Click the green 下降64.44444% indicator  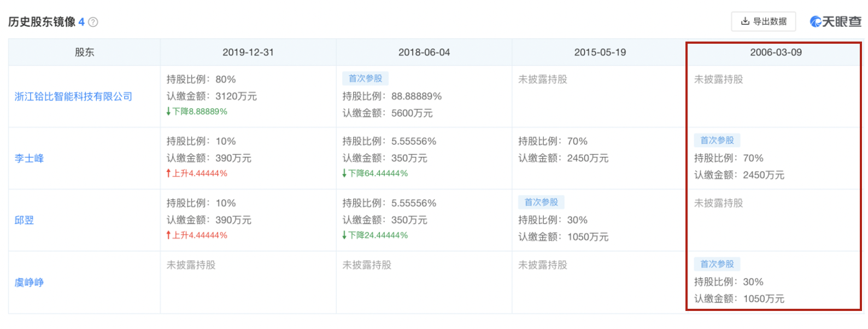point(375,173)
